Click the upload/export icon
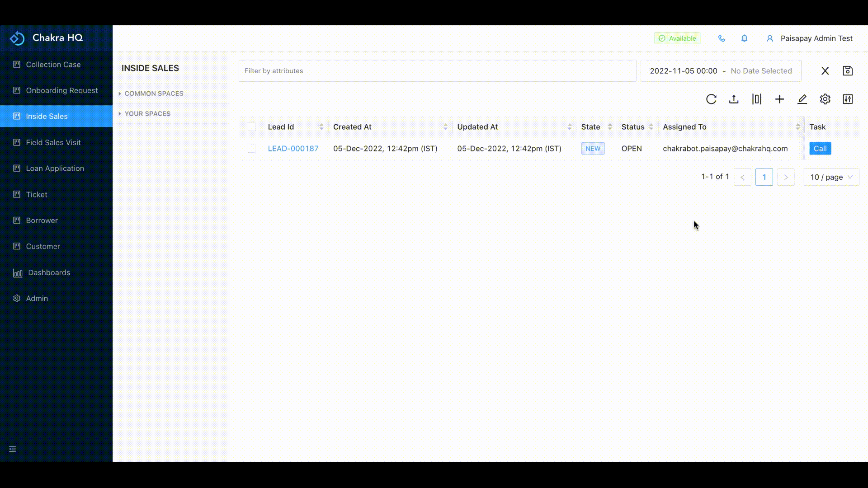The height and width of the screenshot is (488, 868). click(734, 99)
